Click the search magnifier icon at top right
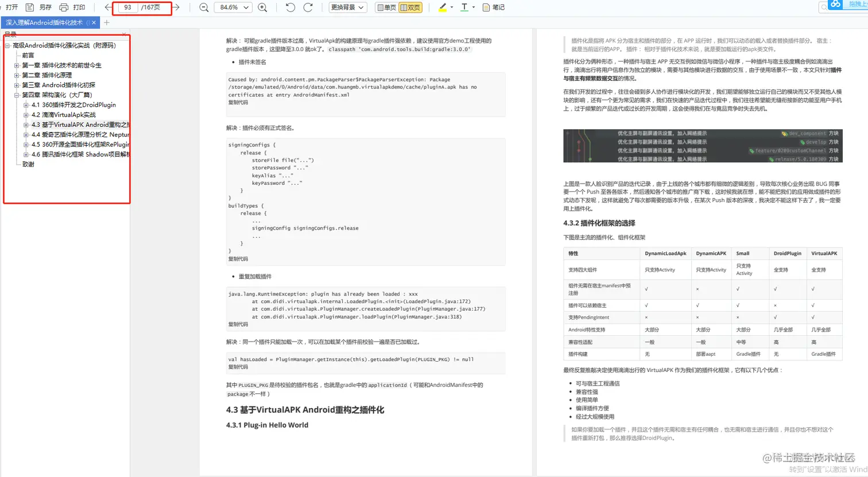Viewport: 868px width, 477px height. pyautogui.click(x=824, y=7)
